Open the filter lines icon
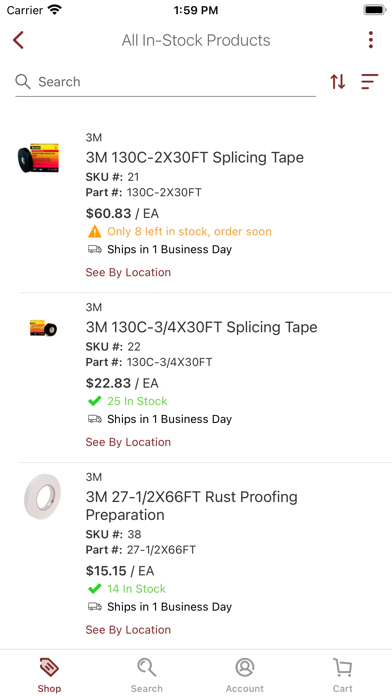 pos(369,82)
